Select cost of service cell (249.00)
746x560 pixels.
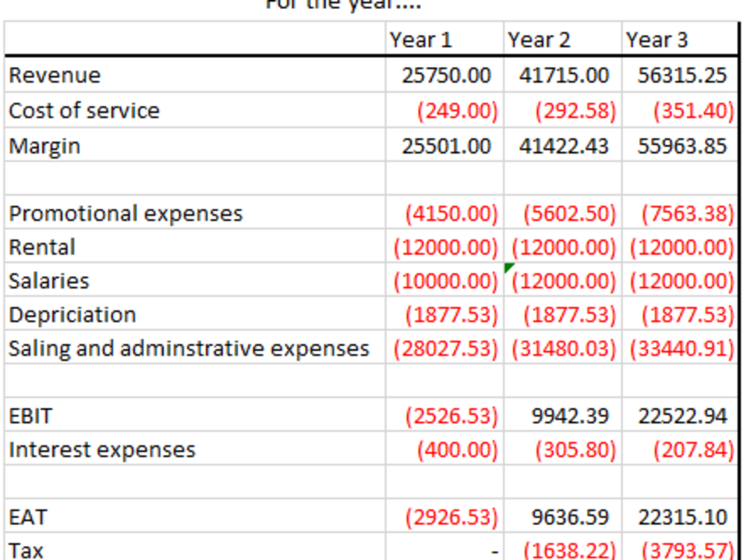[x=445, y=110]
